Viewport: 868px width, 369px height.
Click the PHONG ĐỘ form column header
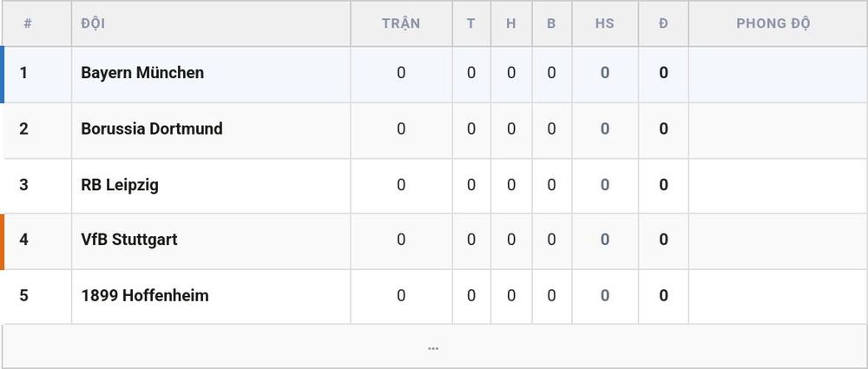pyautogui.click(x=773, y=23)
